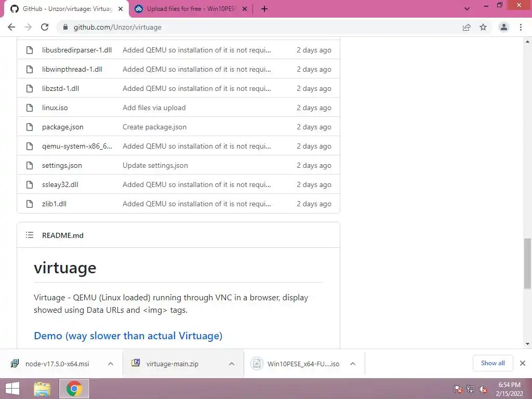The image size is (532, 399).
Task: Open the 'Update settings.json' commit message
Action: click(155, 165)
